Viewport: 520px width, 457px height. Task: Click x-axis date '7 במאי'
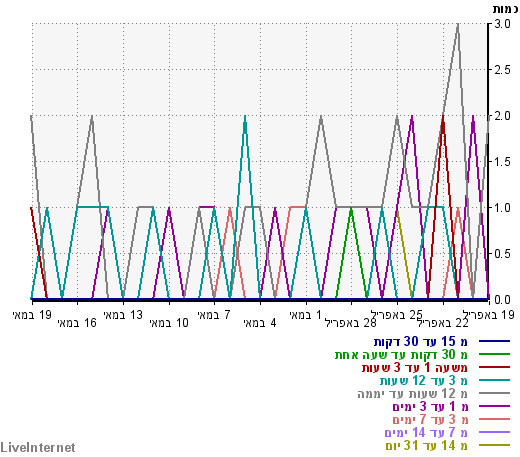click(x=214, y=315)
